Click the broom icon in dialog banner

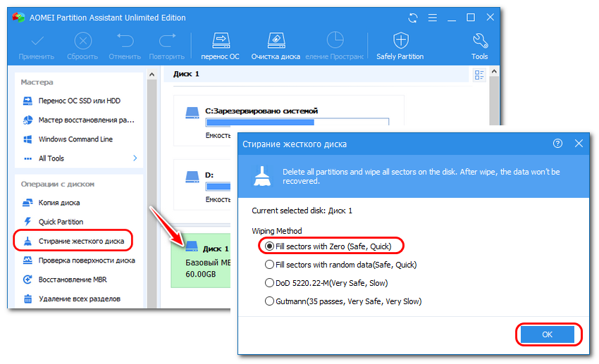point(262,176)
